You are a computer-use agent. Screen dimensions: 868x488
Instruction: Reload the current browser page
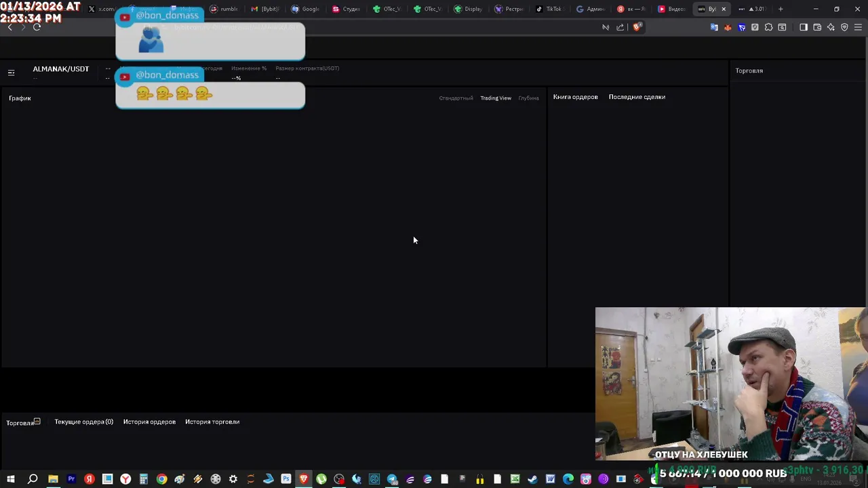[x=37, y=27]
